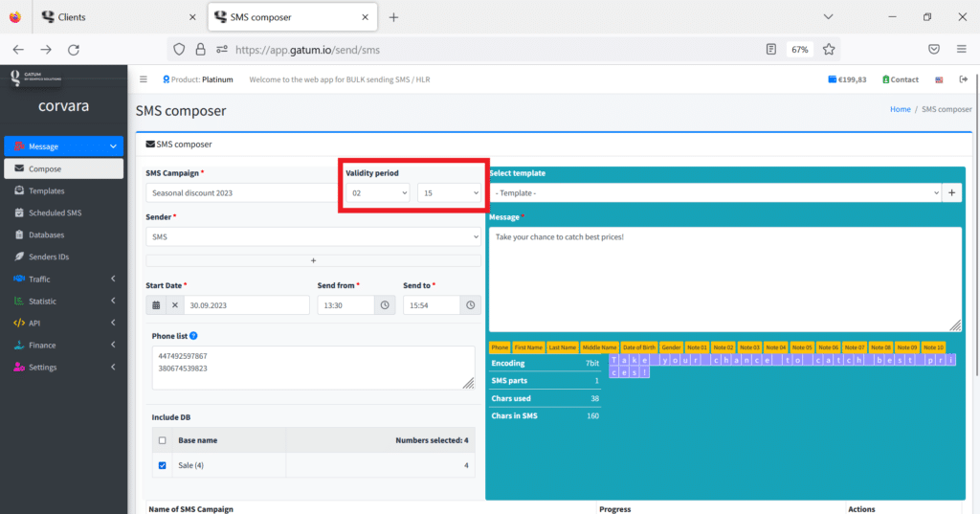This screenshot has width=980, height=514.
Task: Open the Sender dropdown showing SMS
Action: 313,235
